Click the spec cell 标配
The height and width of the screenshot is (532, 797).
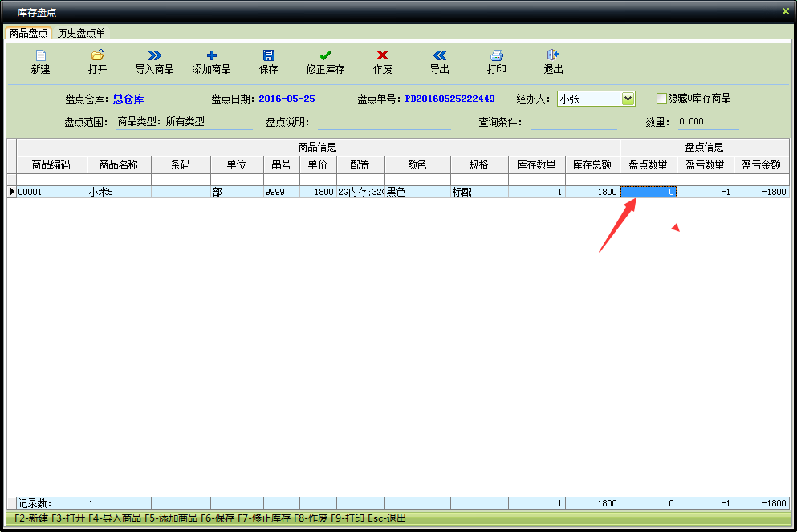479,192
